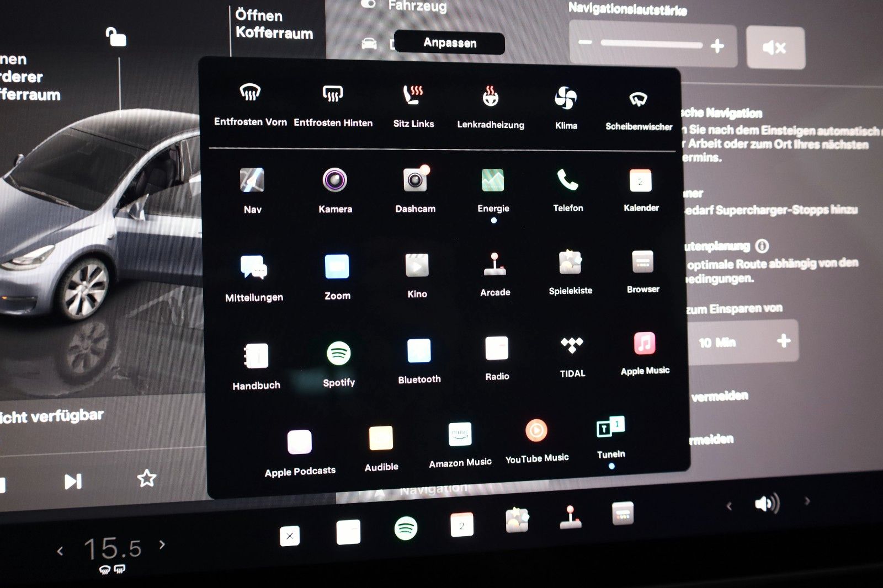This screenshot has height=588, width=883.
Task: Raise volume with right chevron
Action: pyautogui.click(x=807, y=501)
